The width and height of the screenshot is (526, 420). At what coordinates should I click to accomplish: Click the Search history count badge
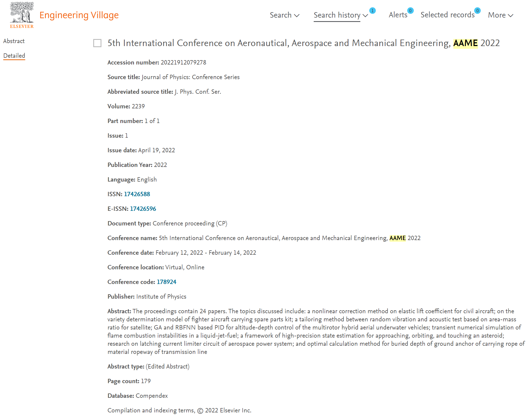coord(373,11)
